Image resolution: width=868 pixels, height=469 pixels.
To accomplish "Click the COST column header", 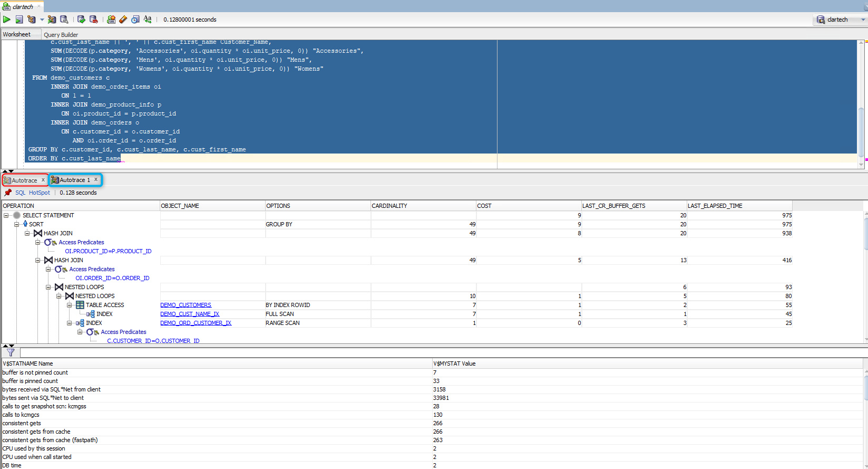I will [x=529, y=206].
